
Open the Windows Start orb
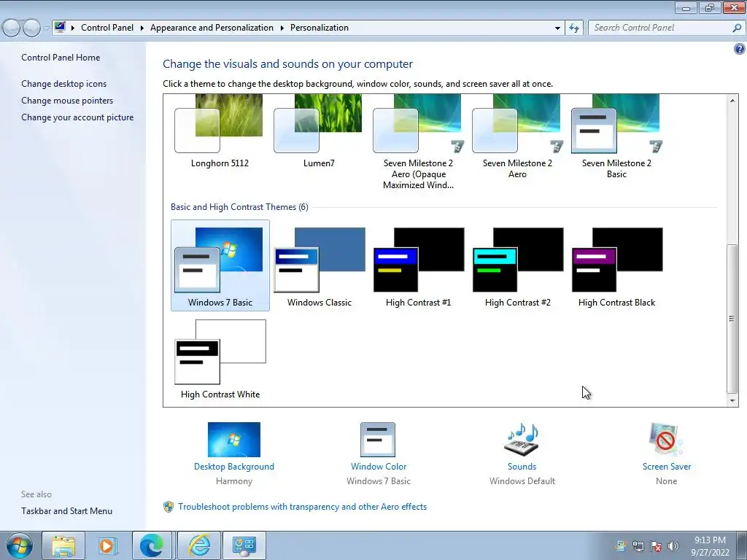(20, 545)
